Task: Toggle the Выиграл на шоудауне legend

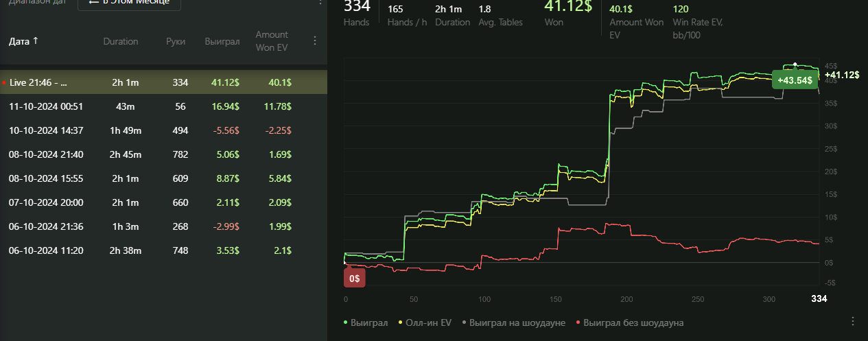Action: 514,322
